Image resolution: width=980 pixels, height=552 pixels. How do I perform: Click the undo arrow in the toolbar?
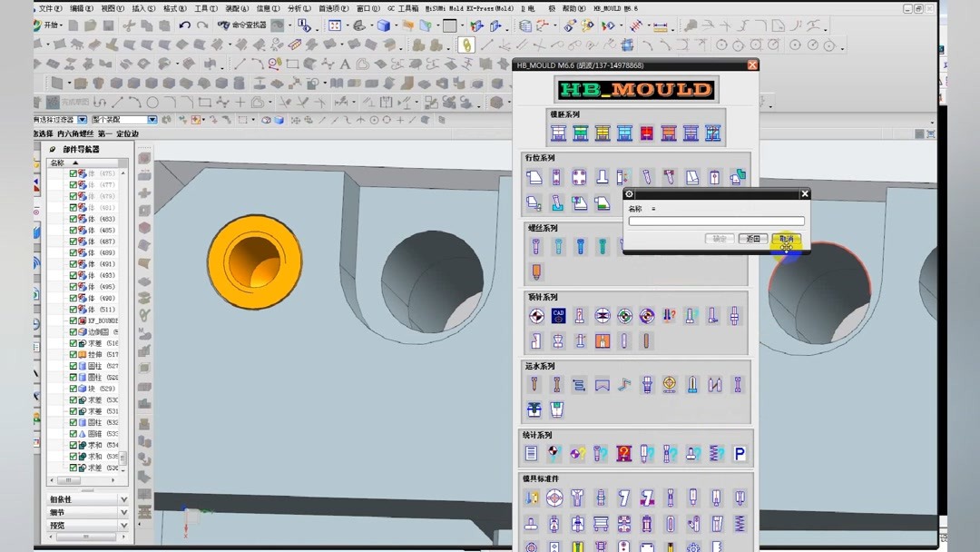click(x=185, y=25)
